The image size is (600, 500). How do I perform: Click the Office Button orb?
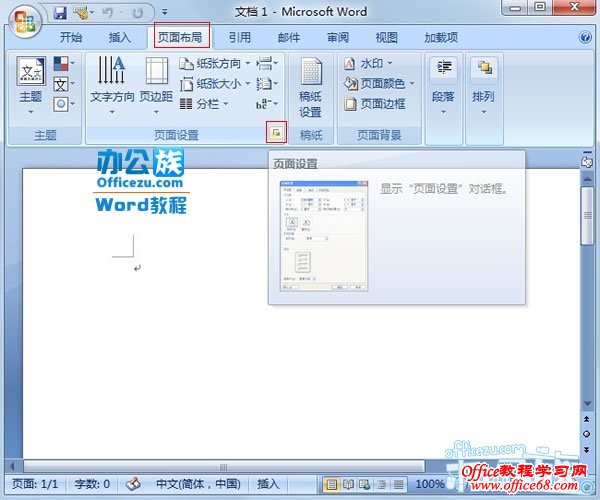(25, 21)
